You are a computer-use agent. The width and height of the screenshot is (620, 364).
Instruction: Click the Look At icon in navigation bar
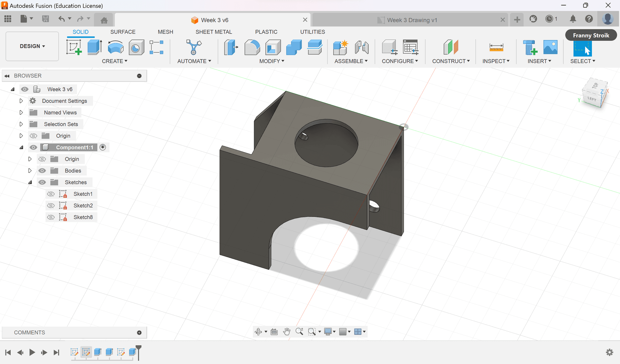click(274, 332)
